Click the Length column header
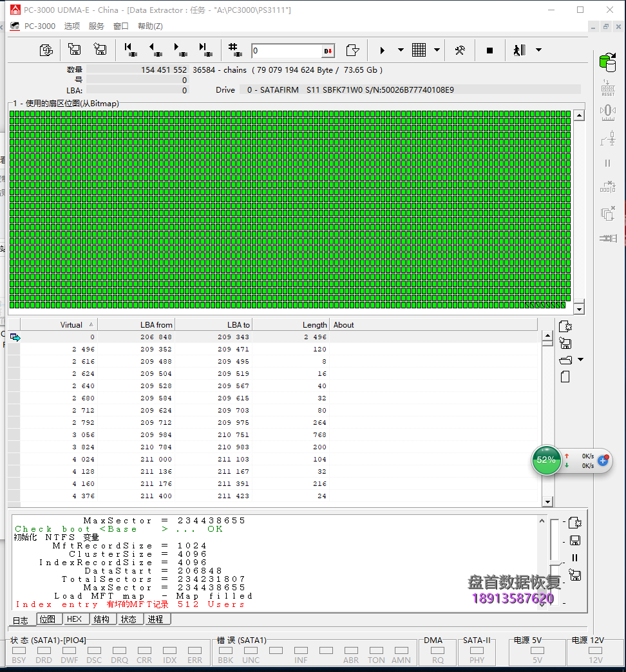The height and width of the screenshot is (672, 626). [x=314, y=325]
